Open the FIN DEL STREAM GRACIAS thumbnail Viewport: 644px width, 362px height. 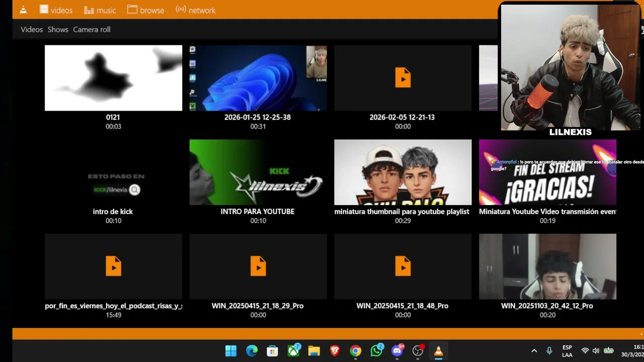pyautogui.click(x=547, y=172)
